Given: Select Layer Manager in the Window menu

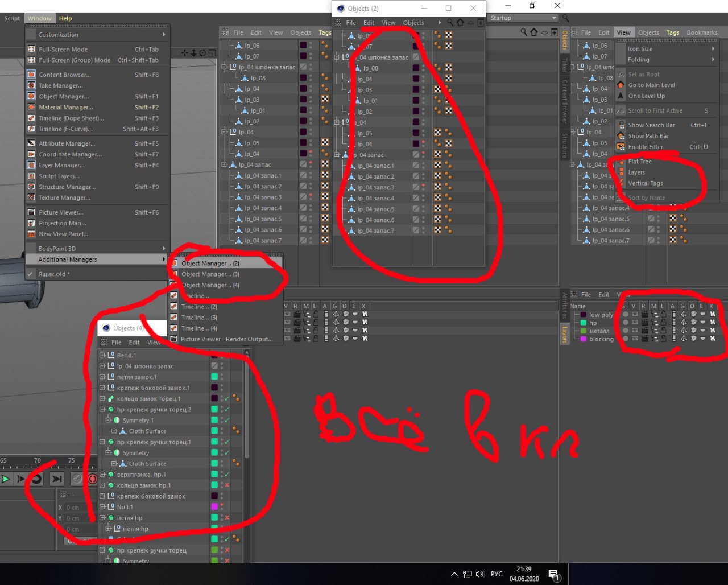Looking at the screenshot, I should [x=61, y=165].
